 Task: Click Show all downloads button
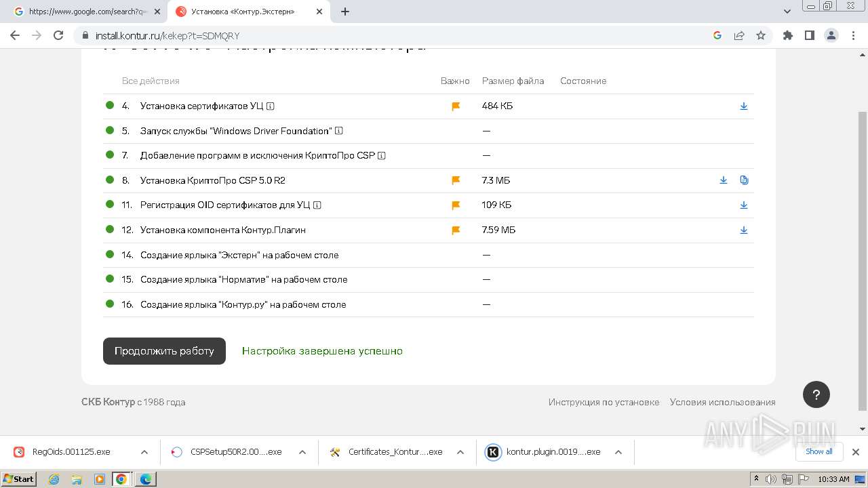pyautogui.click(x=818, y=451)
